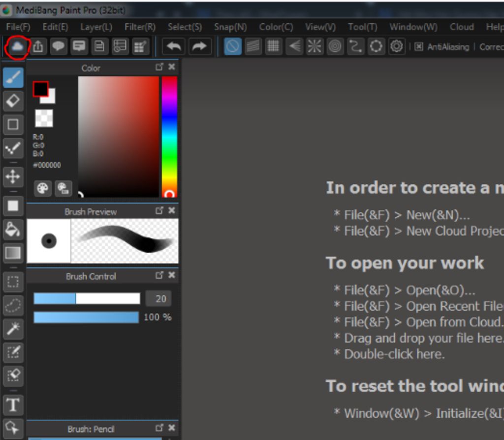Image resolution: width=504 pixels, height=440 pixels.
Task: Enable ellipse snap guide
Action: click(376, 47)
